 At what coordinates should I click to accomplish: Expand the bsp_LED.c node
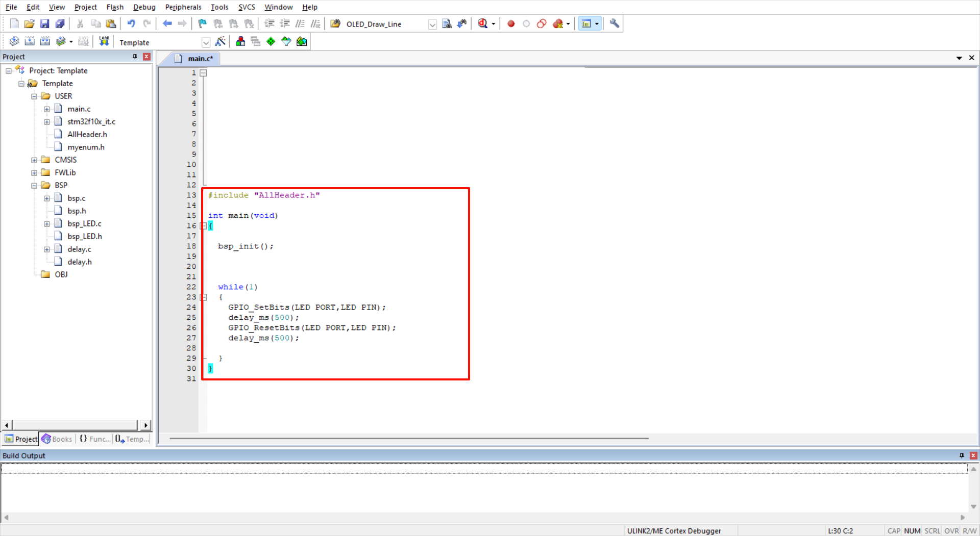pos(47,224)
